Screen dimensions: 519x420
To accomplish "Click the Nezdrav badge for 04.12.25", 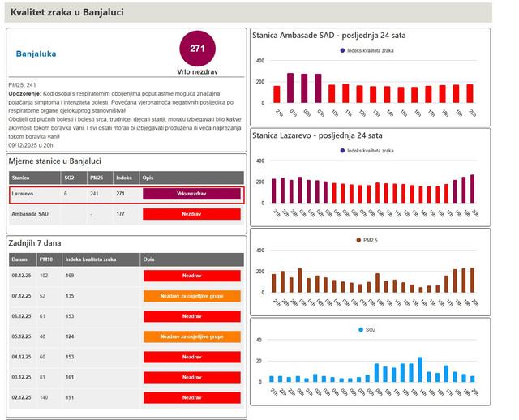I will coord(192,357).
